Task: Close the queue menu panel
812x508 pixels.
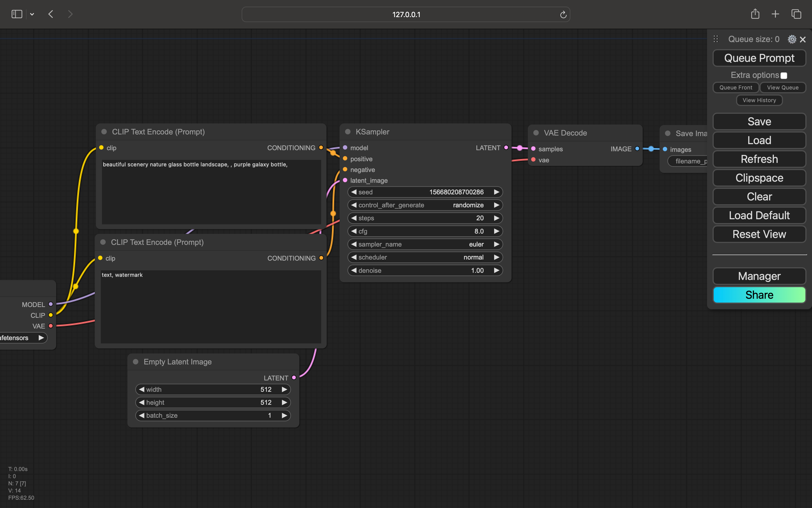Action: (803, 40)
